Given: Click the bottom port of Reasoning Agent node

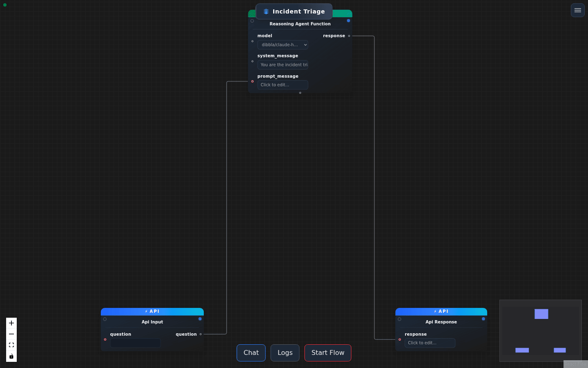Looking at the screenshot, I should (x=300, y=93).
